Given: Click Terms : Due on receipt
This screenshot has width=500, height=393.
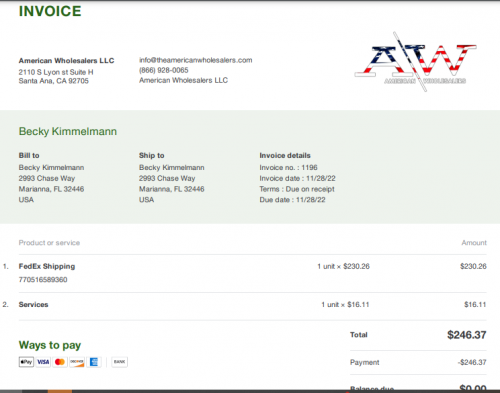Looking at the screenshot, I should [x=297, y=189].
